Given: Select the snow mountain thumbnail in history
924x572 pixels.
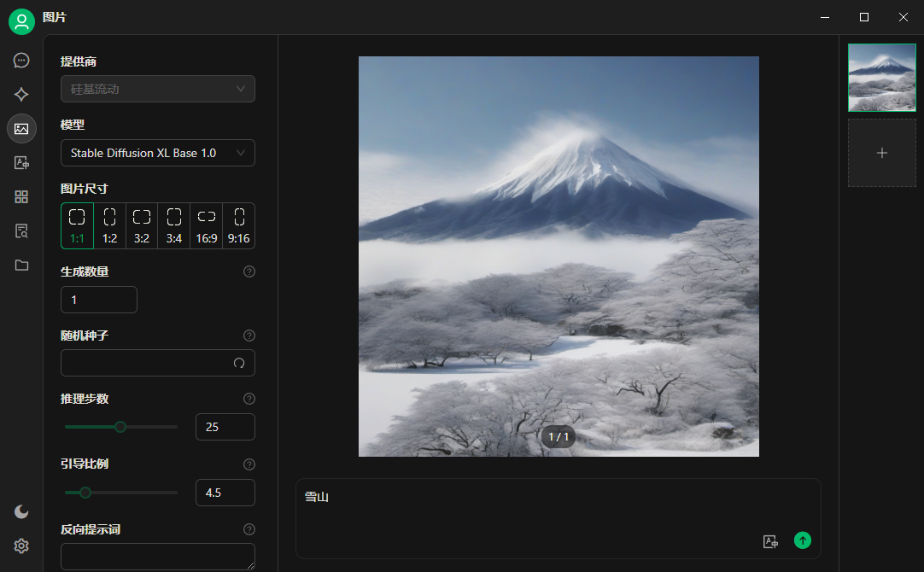Looking at the screenshot, I should 881,78.
